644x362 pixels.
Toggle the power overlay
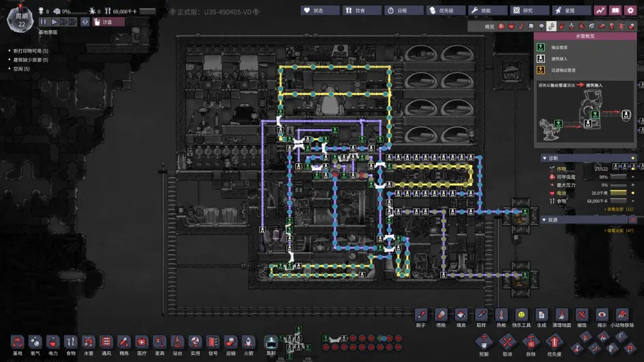coord(511,26)
